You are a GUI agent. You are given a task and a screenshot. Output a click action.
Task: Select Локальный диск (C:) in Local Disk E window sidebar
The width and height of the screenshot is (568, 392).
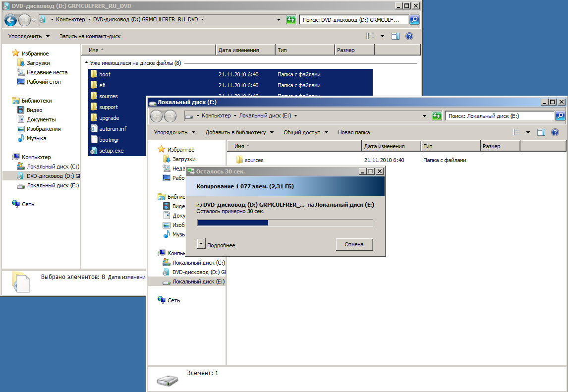(x=194, y=263)
